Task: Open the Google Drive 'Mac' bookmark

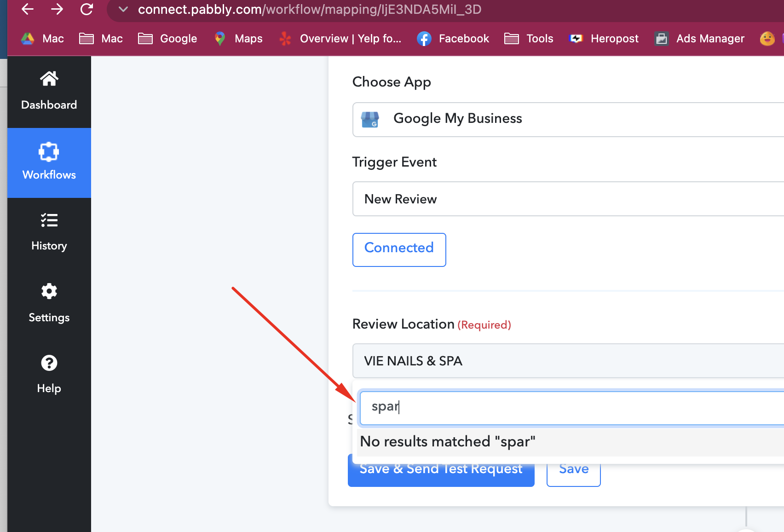Action: click(42, 39)
